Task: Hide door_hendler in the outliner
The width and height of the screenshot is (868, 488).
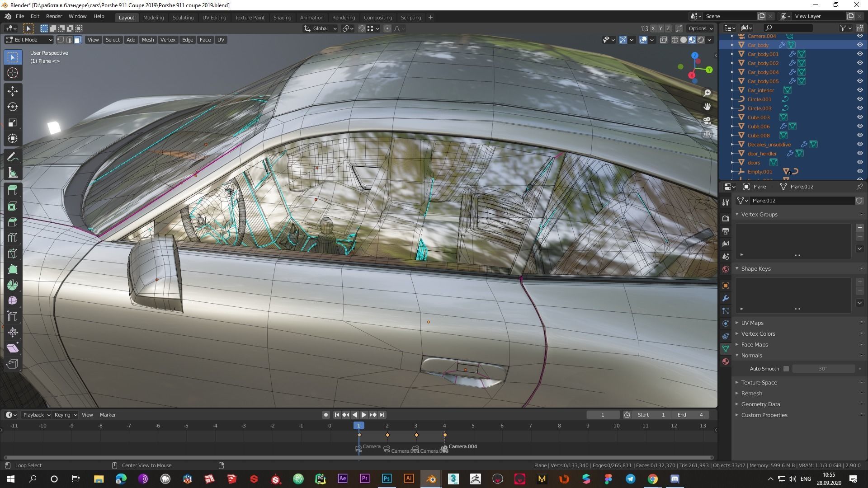Action: click(860, 153)
